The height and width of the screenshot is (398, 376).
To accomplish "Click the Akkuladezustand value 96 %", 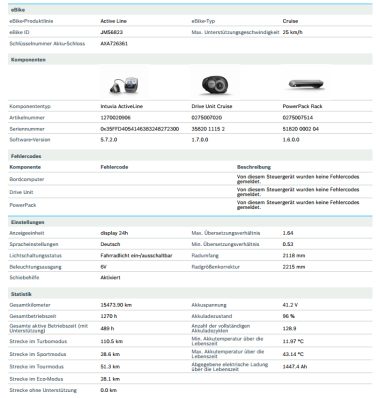I will point(289,316).
